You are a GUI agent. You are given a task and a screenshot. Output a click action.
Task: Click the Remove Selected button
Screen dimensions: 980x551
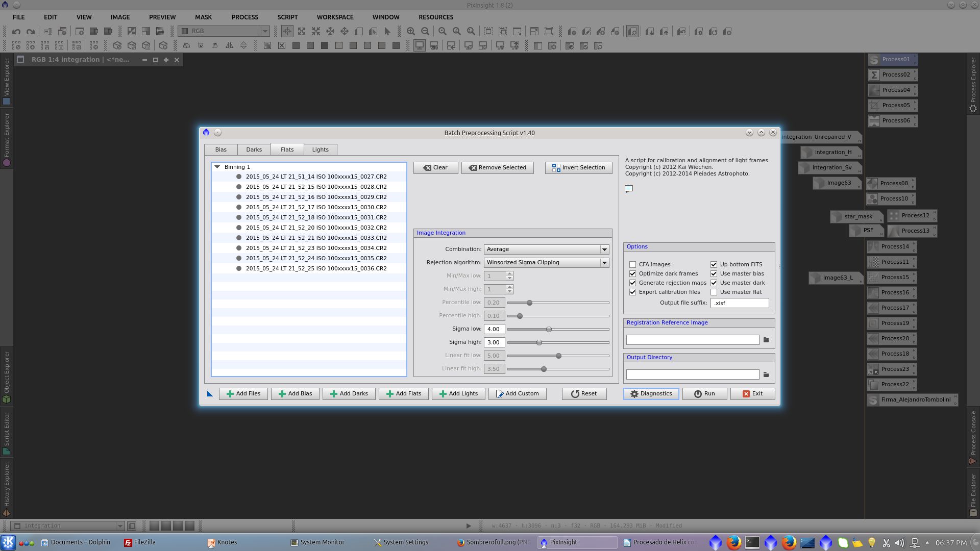click(x=498, y=168)
